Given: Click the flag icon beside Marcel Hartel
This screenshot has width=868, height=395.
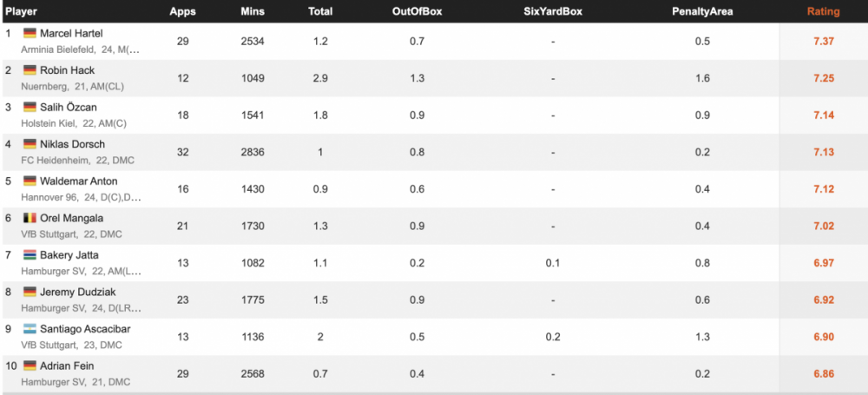Looking at the screenshot, I should [30, 34].
